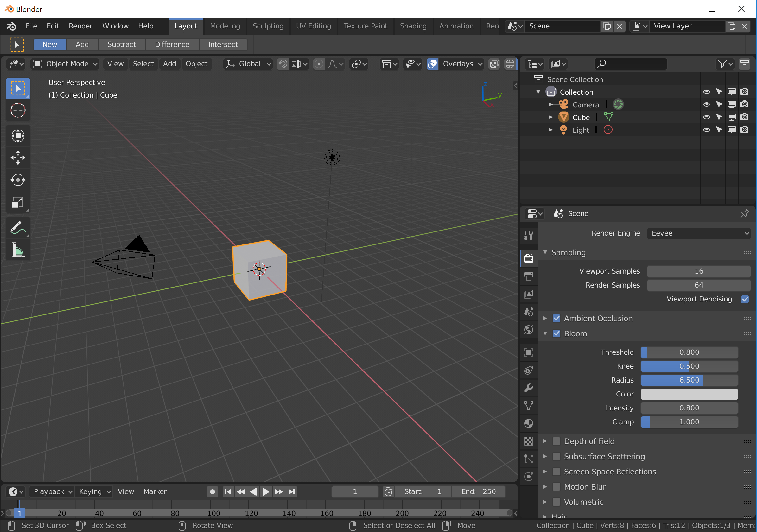This screenshot has width=757, height=532.
Task: Switch to the Shading workspace tab
Action: 413,26
